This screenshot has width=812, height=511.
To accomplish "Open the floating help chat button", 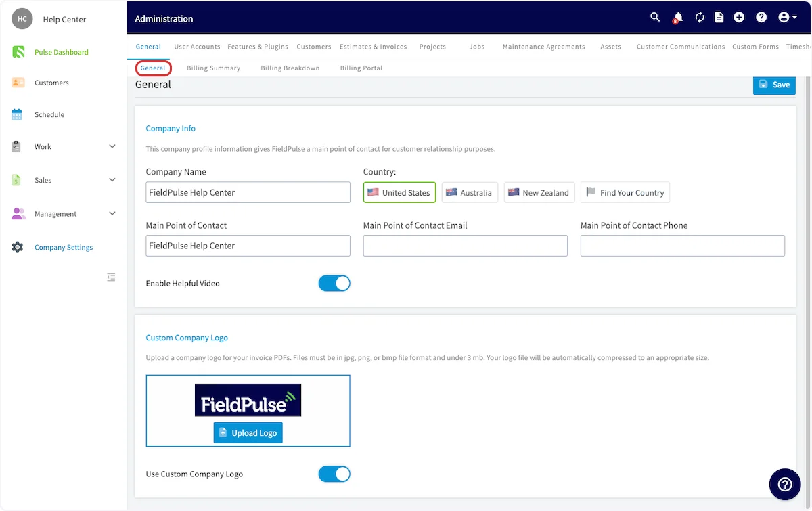I will click(785, 484).
